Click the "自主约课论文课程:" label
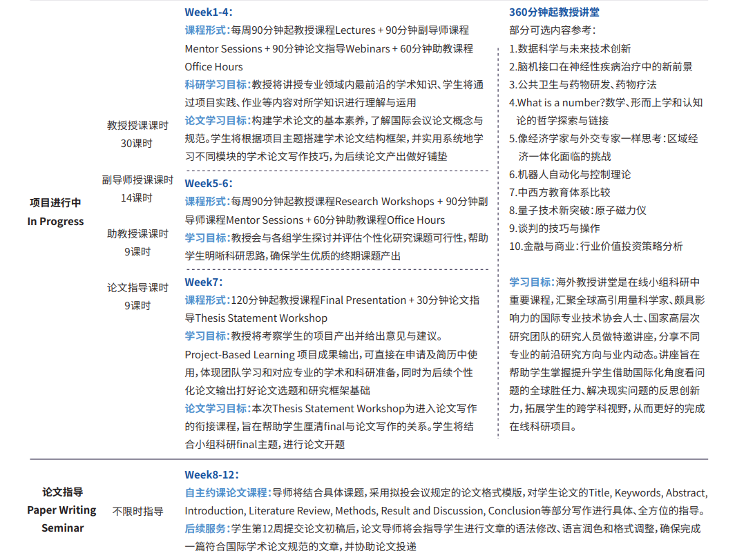This screenshot has height=560, width=735. point(228,493)
